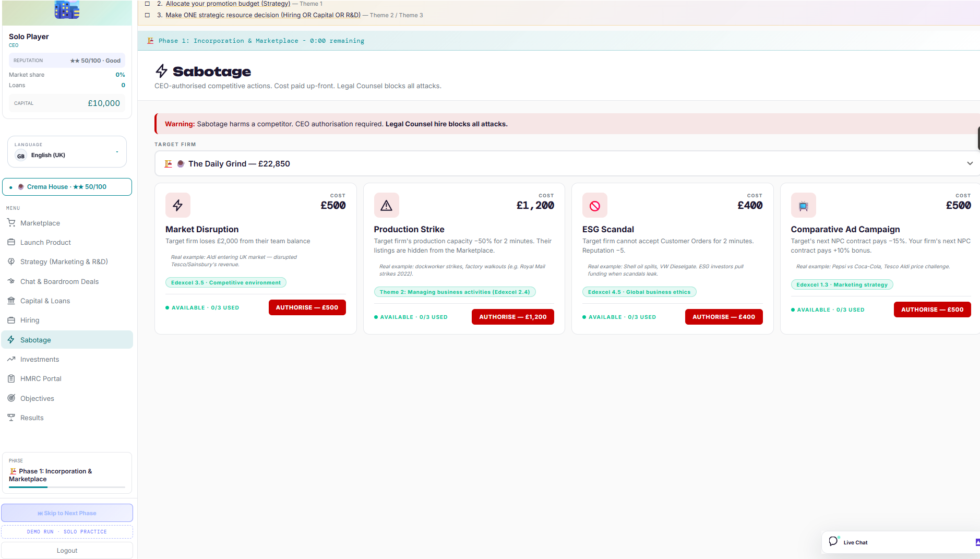The width and height of the screenshot is (980, 559).
Task: Click the Hiring briefcase icon
Action: [11, 320]
